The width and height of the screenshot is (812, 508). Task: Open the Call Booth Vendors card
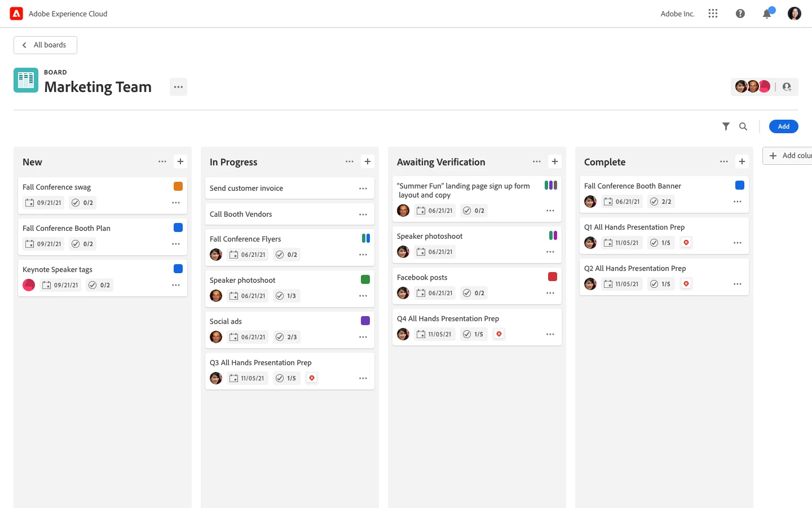pos(290,214)
